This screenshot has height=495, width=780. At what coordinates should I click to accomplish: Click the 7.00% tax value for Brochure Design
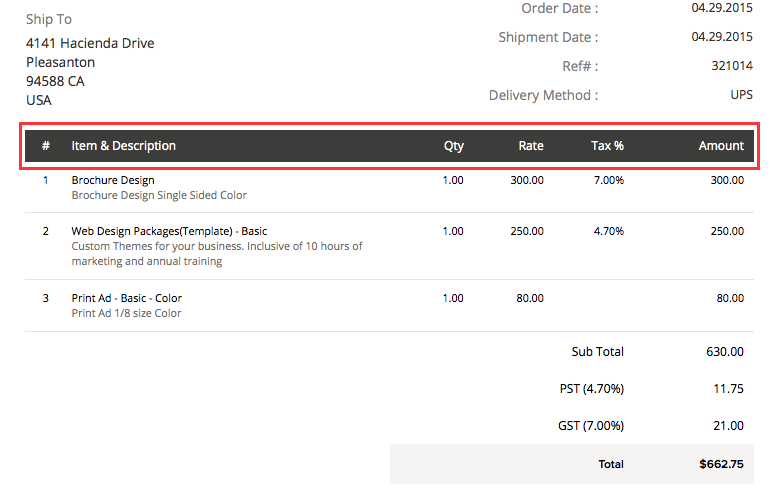[608, 180]
